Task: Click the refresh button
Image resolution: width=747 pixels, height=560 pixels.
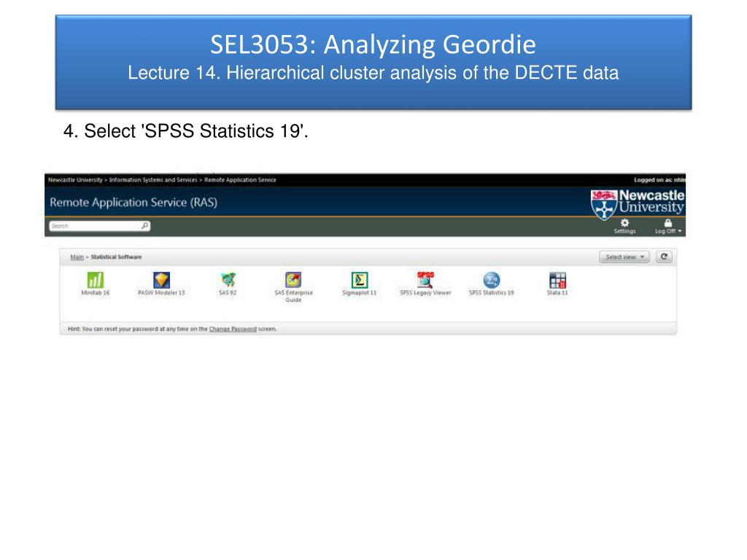Action: point(664,257)
